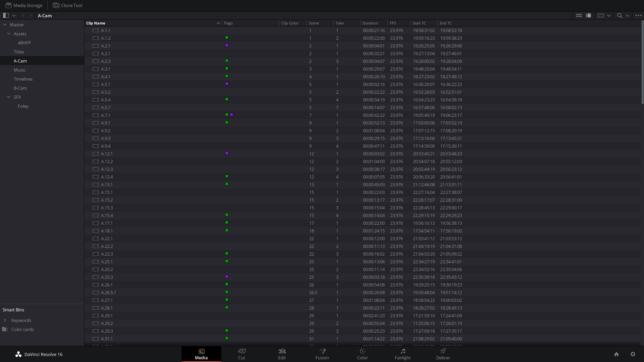This screenshot has height=362, width=644.
Task: Open the Clone Tool panel
Action: point(67,5)
